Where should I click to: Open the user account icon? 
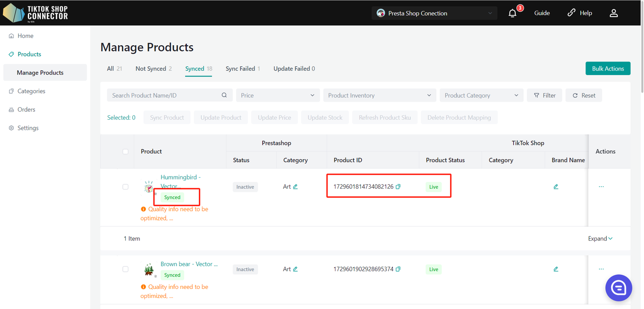click(614, 13)
